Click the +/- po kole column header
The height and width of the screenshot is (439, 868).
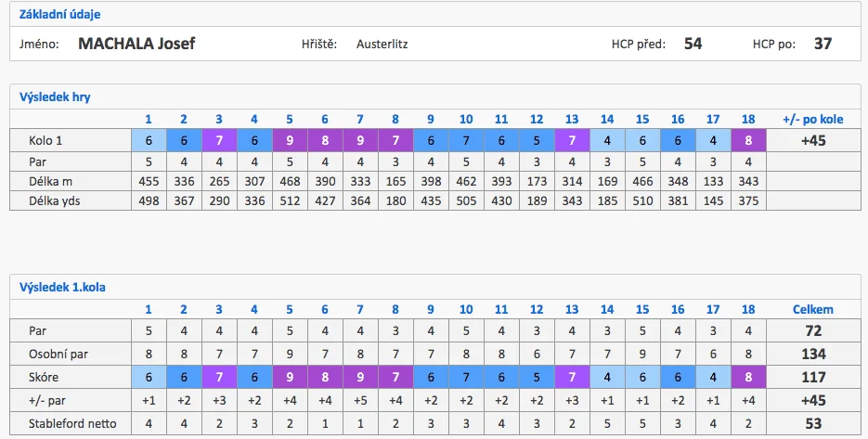(813, 119)
